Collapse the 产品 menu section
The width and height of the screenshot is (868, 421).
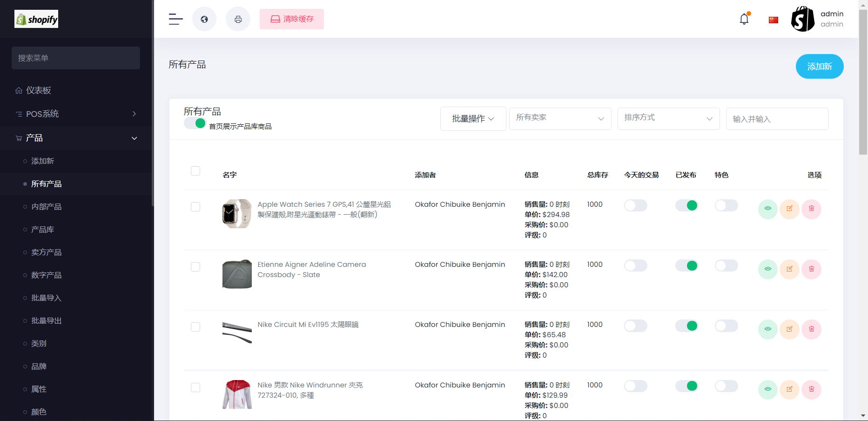pos(76,138)
